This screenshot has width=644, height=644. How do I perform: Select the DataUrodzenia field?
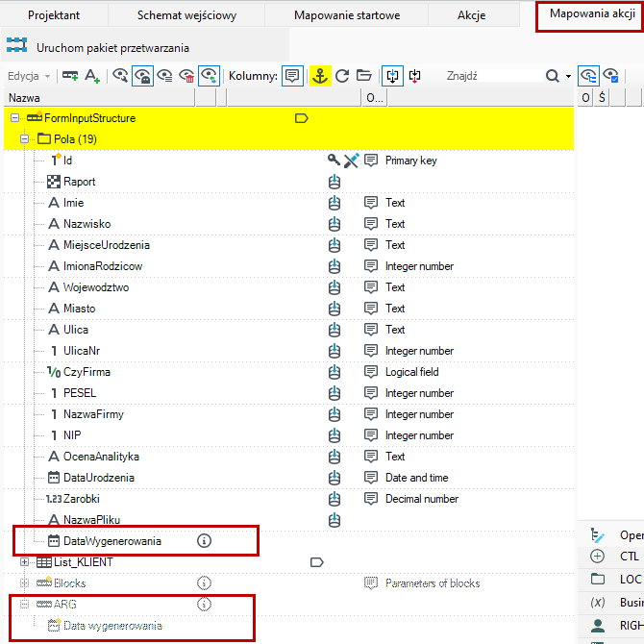(x=99, y=478)
